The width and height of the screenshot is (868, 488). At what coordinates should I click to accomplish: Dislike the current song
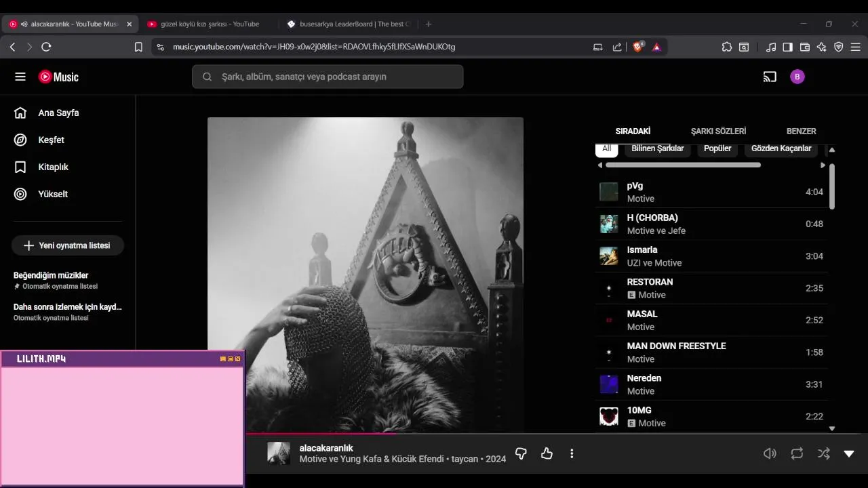click(521, 453)
